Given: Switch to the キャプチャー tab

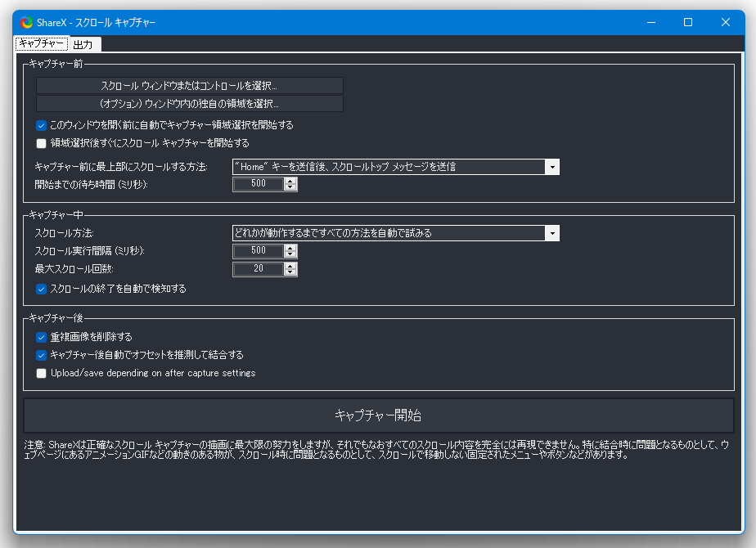Looking at the screenshot, I should click(x=42, y=43).
